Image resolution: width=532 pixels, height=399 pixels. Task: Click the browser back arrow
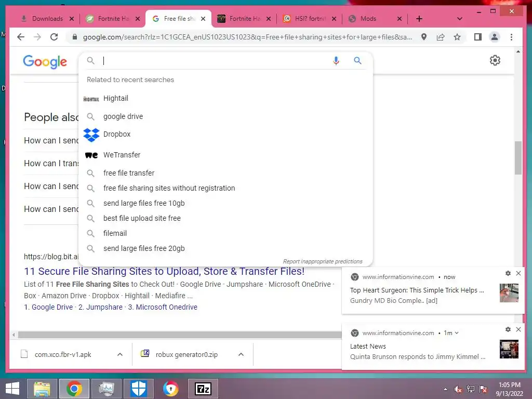tap(21, 37)
